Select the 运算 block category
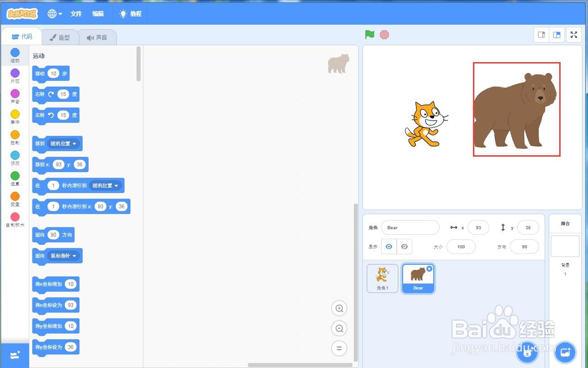Image resolution: width=588 pixels, height=368 pixels. [x=15, y=179]
